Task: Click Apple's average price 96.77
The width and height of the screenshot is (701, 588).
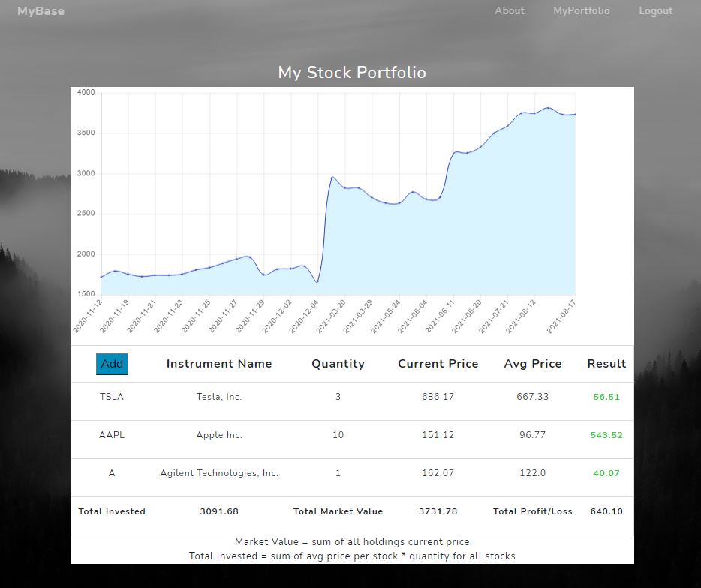Action: [532, 435]
